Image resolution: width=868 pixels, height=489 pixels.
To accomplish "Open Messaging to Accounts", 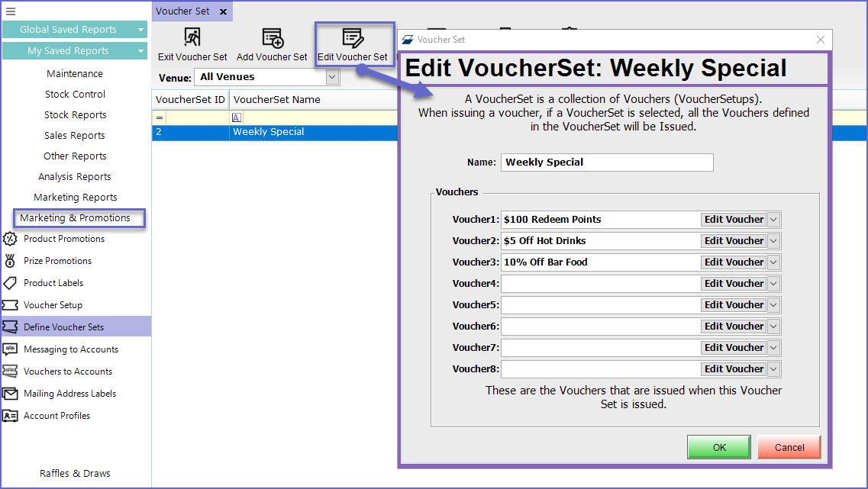I will [x=71, y=349].
